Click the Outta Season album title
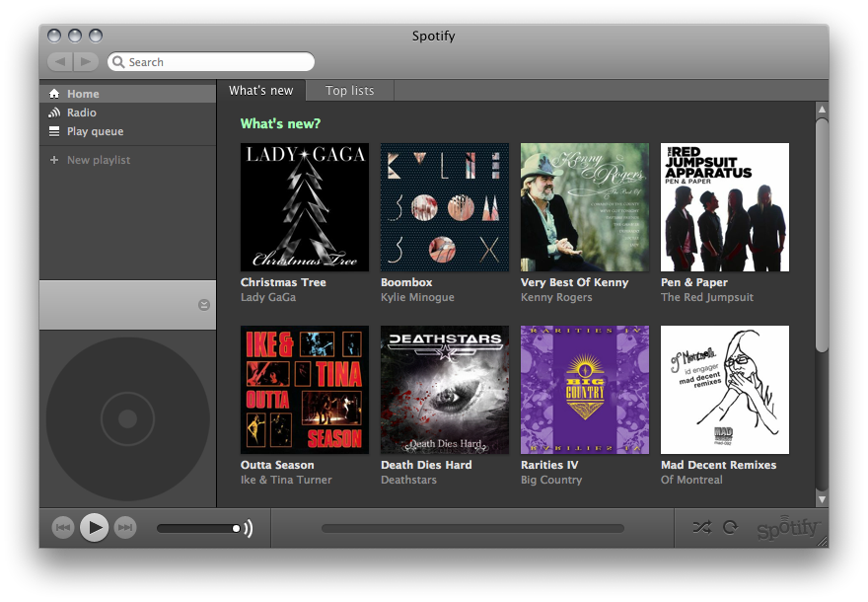The image size is (868, 602). tap(277, 465)
